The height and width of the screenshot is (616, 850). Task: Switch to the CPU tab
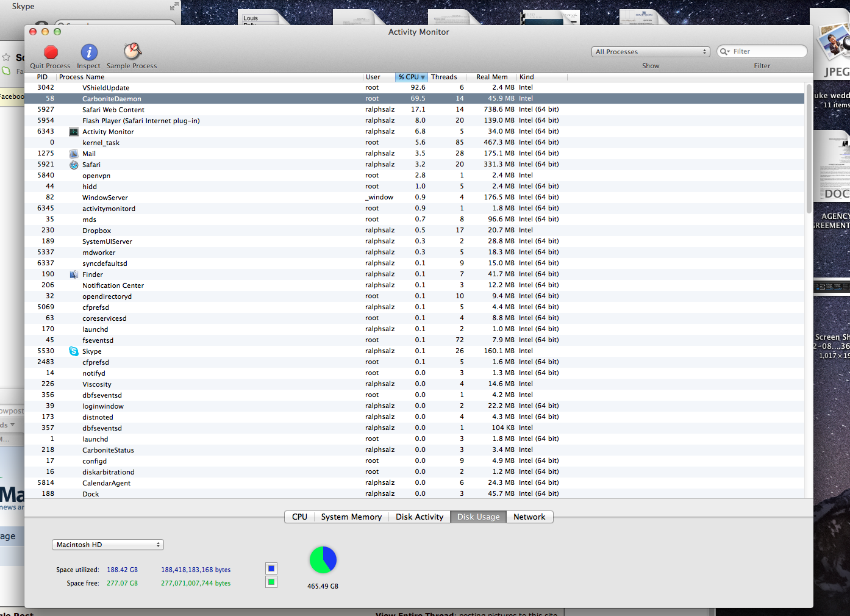pos(299,517)
